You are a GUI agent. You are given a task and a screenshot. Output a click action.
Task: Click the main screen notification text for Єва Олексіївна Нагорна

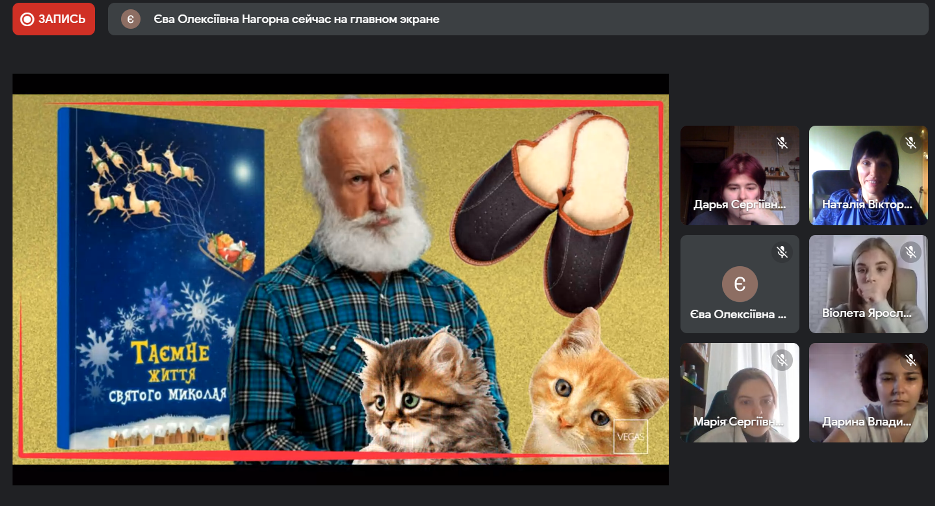pos(296,19)
